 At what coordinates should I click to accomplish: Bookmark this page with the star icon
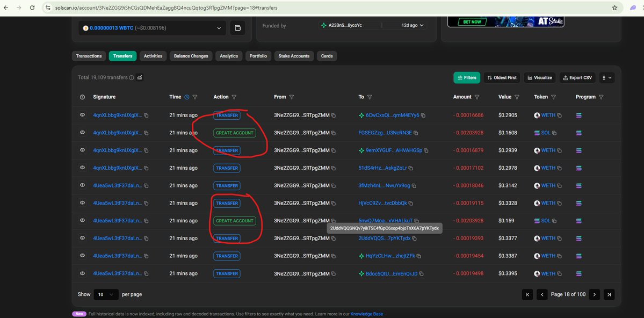614,8
